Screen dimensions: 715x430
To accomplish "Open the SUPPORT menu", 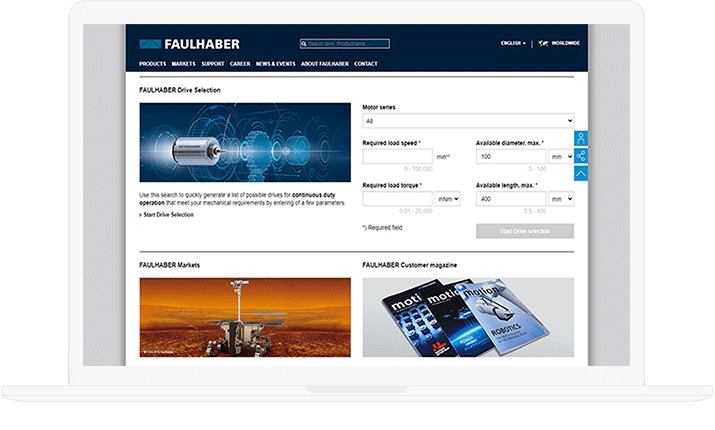I will tap(212, 64).
